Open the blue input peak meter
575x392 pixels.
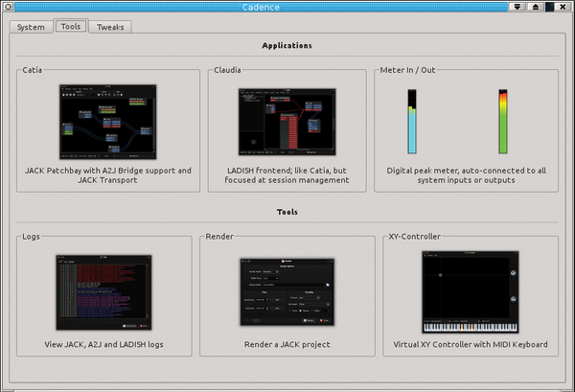coord(412,122)
